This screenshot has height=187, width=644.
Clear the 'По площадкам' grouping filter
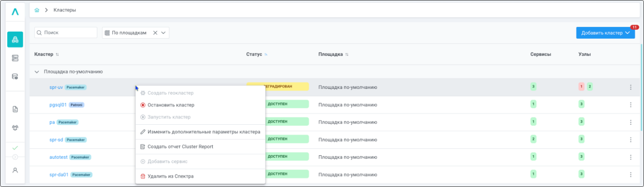pyautogui.click(x=155, y=33)
